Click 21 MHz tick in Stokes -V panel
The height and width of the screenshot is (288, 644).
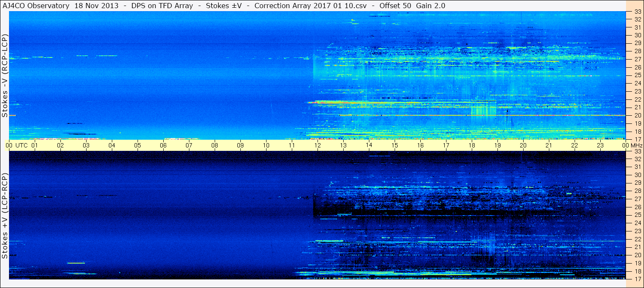pyautogui.click(x=638, y=107)
